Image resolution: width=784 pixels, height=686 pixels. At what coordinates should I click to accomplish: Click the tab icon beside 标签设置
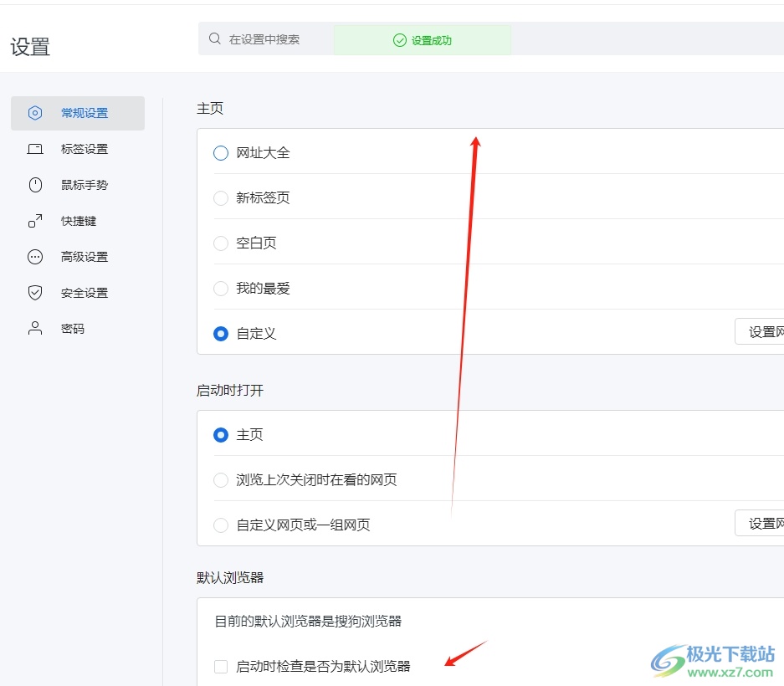click(x=35, y=149)
